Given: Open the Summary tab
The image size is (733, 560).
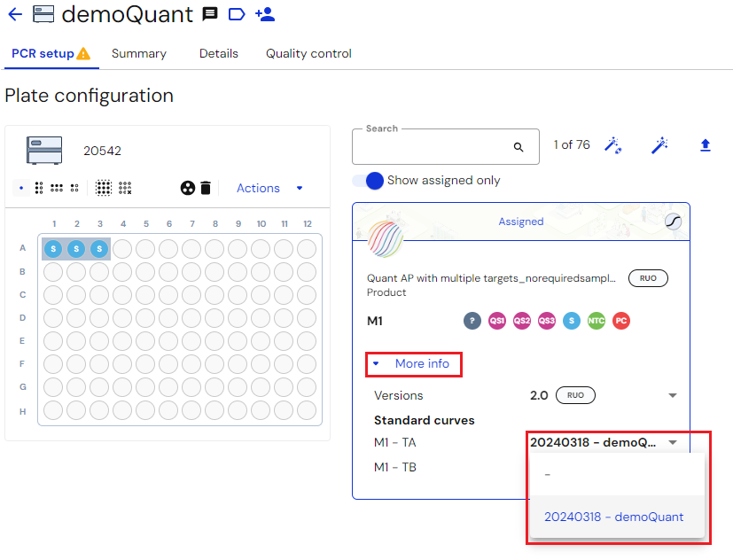Looking at the screenshot, I should [138, 53].
